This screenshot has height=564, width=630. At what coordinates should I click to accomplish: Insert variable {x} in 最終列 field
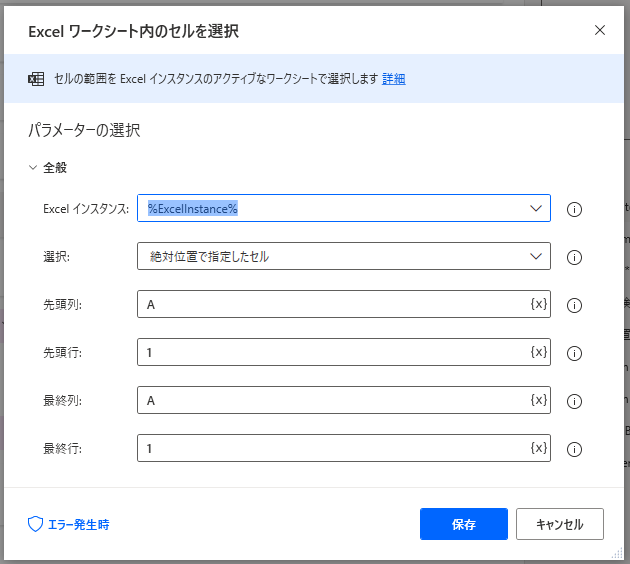(x=538, y=400)
